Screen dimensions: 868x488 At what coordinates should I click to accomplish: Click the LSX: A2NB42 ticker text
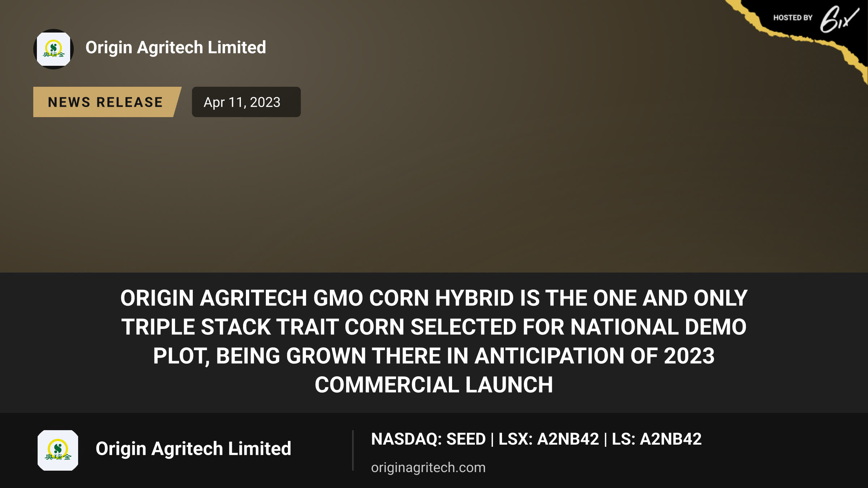pos(549,439)
